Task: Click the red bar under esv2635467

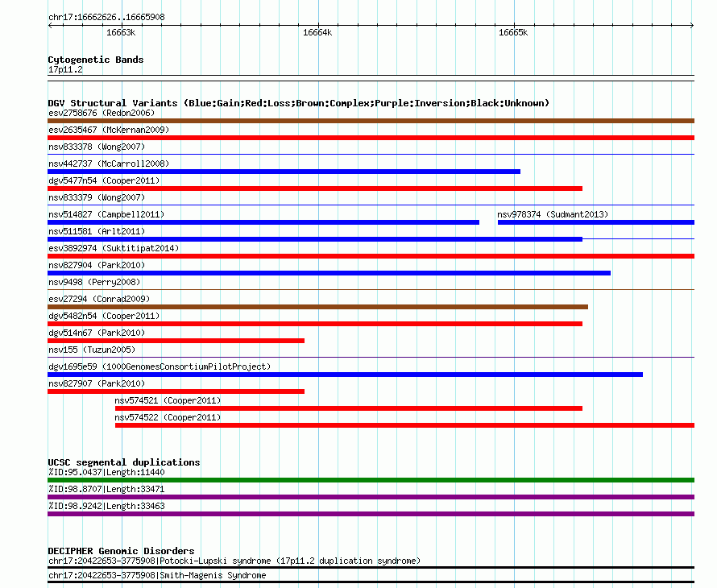Action: 371,138
